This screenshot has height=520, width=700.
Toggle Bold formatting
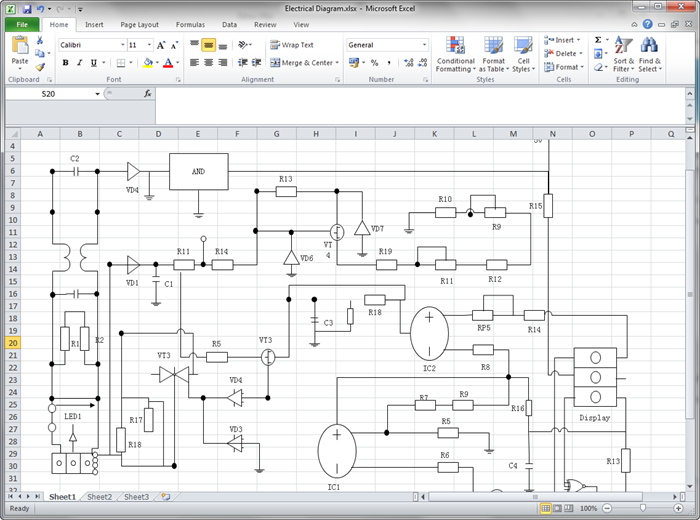[65, 63]
